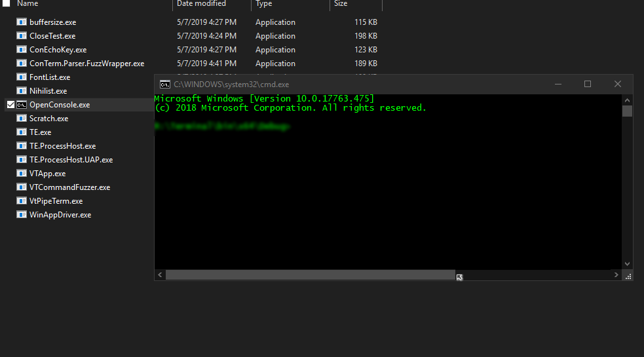Click the Microsoft Corporation copyright line
Screen dimensions: 644x357
coord(290,108)
